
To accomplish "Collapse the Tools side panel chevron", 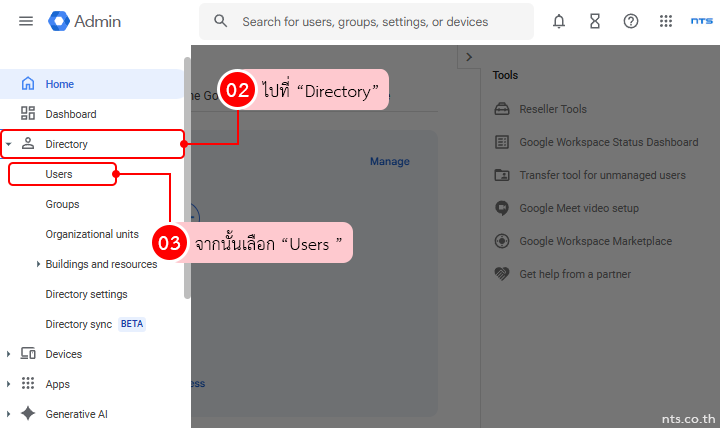I will point(469,57).
